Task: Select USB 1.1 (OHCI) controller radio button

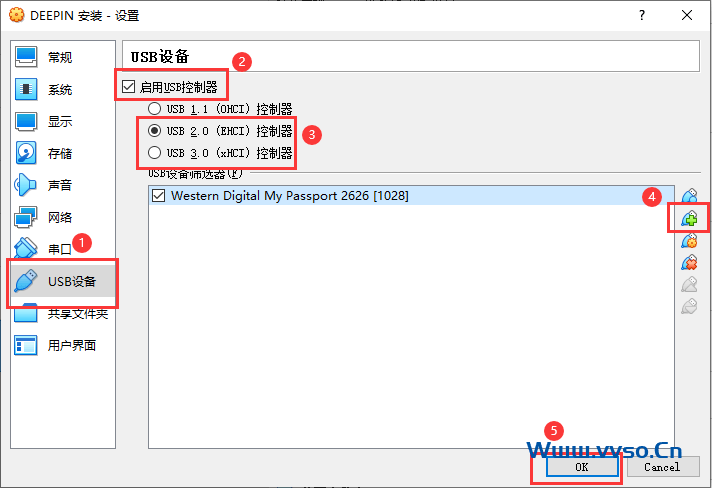Action: [154, 109]
